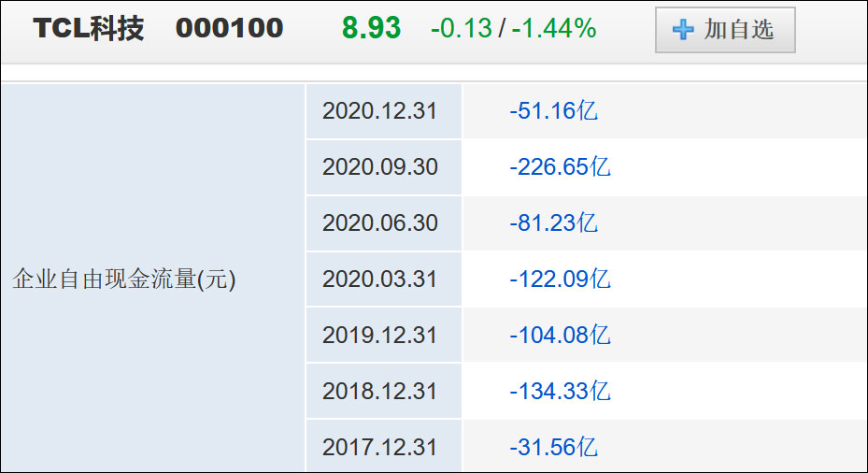Viewport: 868px width, 473px height.
Task: Select the 2018.12.31 date cell
Action: pos(380,392)
